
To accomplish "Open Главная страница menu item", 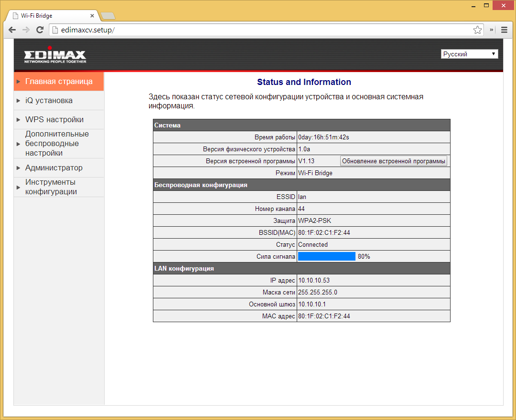I will (59, 82).
